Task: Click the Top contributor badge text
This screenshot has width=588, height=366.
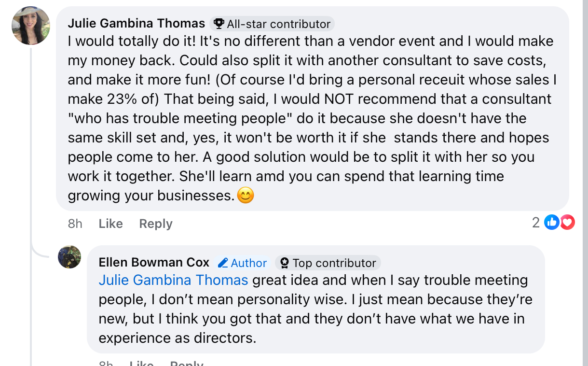Action: 334,263
